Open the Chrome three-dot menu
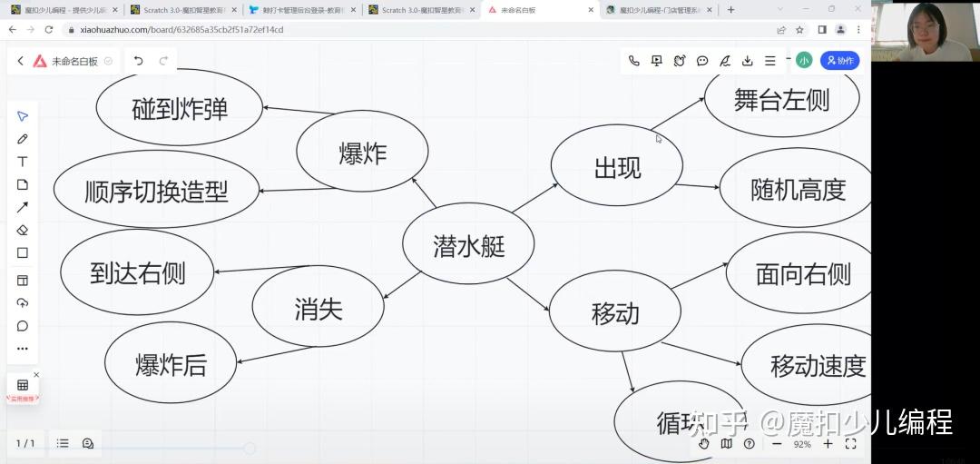Screen dimensions: 980x464 tap(858, 29)
